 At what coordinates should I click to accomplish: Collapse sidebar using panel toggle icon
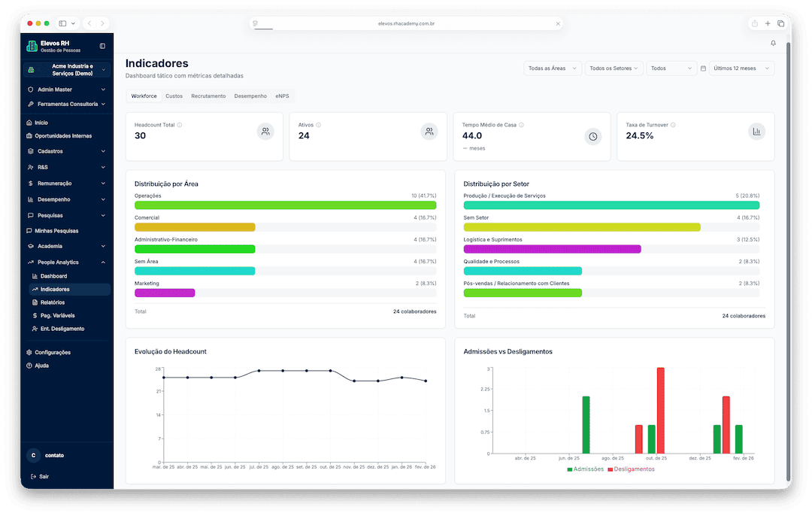(102, 46)
